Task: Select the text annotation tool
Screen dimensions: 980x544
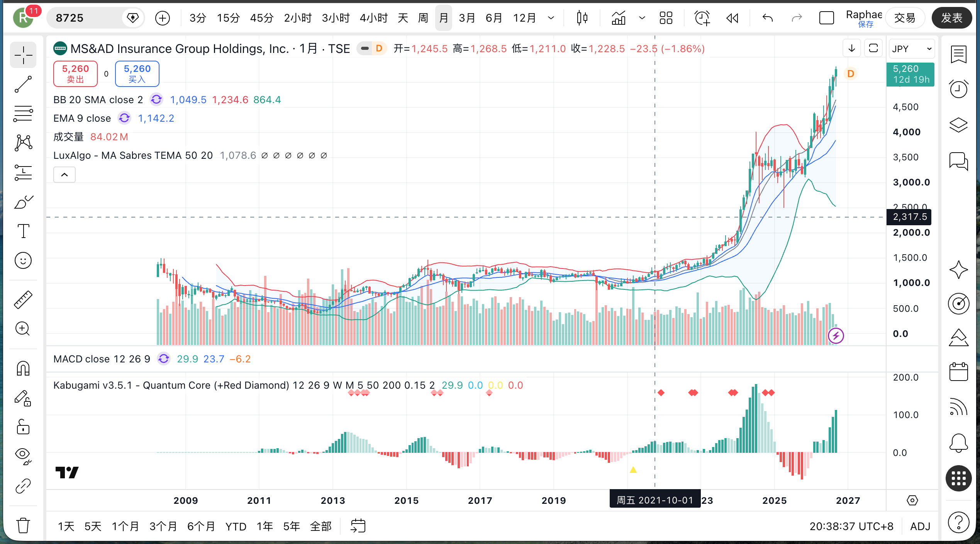Action: point(23,231)
